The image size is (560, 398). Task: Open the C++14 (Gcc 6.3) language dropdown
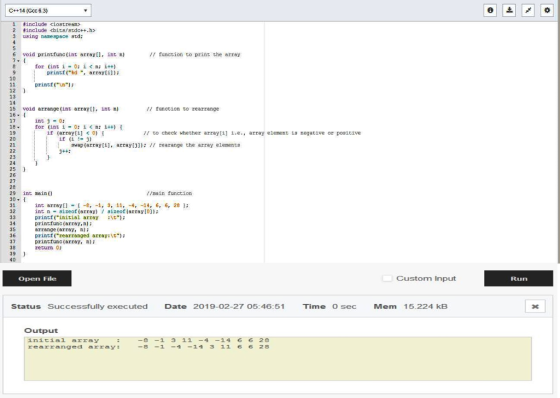48,10
